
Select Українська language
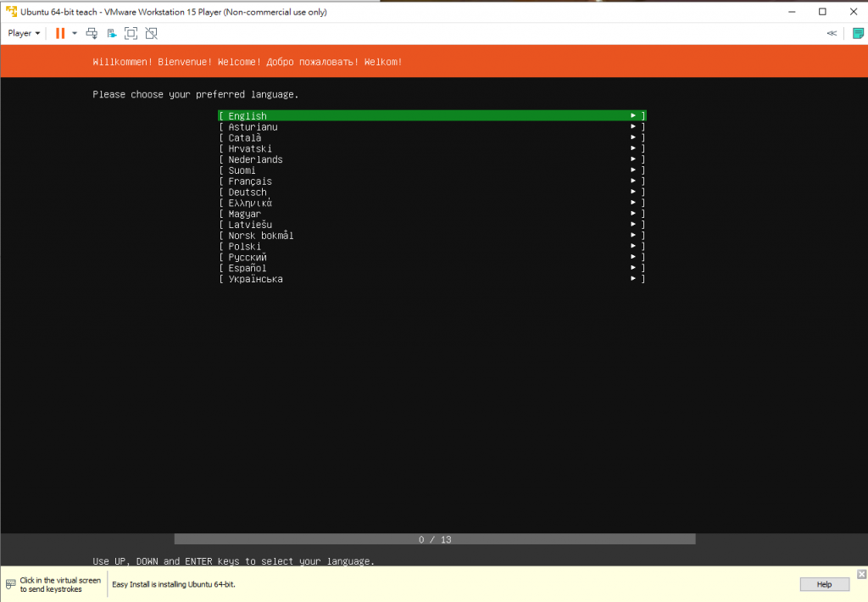431,279
